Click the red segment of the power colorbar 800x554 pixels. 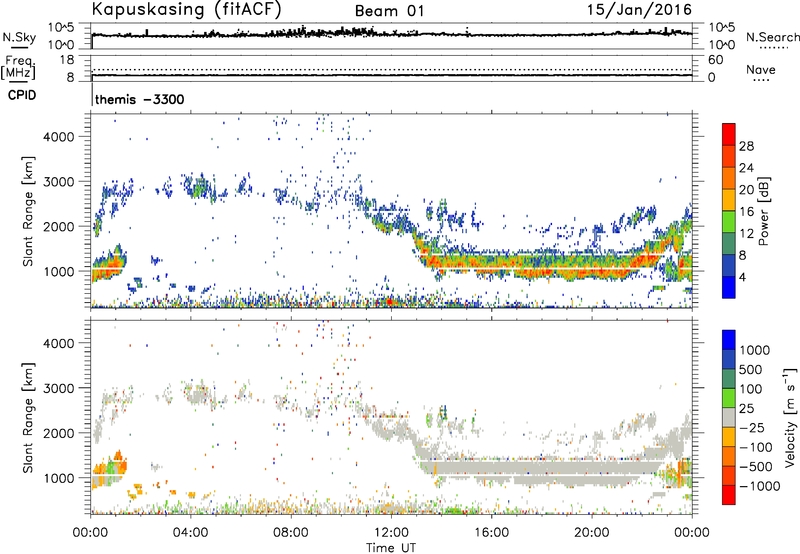pos(729,135)
